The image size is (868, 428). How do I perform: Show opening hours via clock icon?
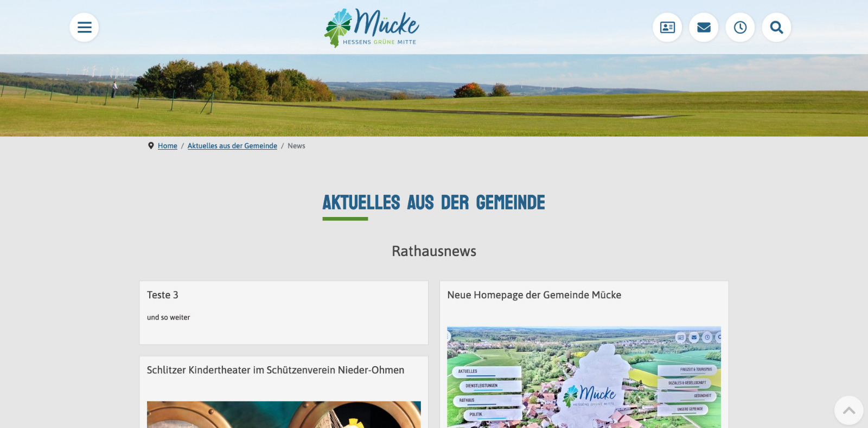point(740,27)
